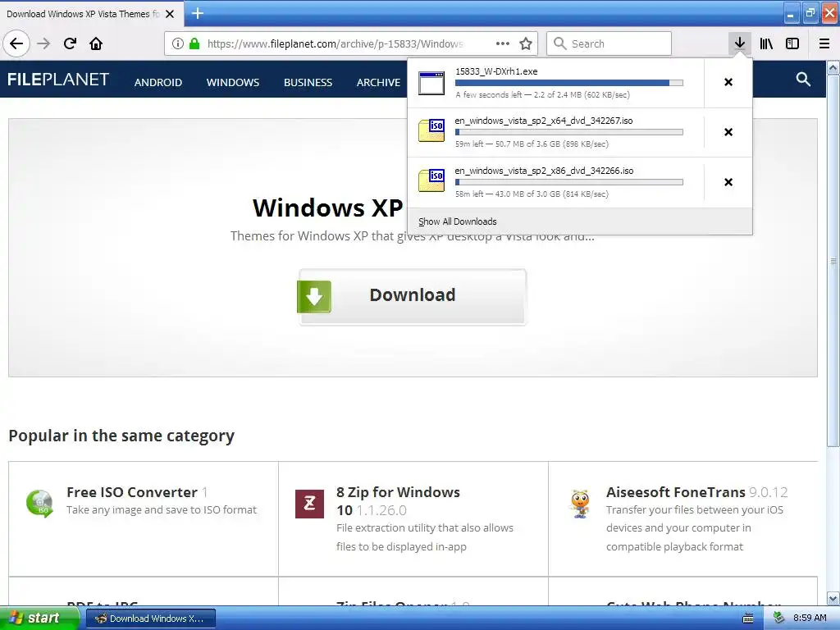Click the page scrollbar up arrow
The image size is (840, 630).
tap(833, 68)
